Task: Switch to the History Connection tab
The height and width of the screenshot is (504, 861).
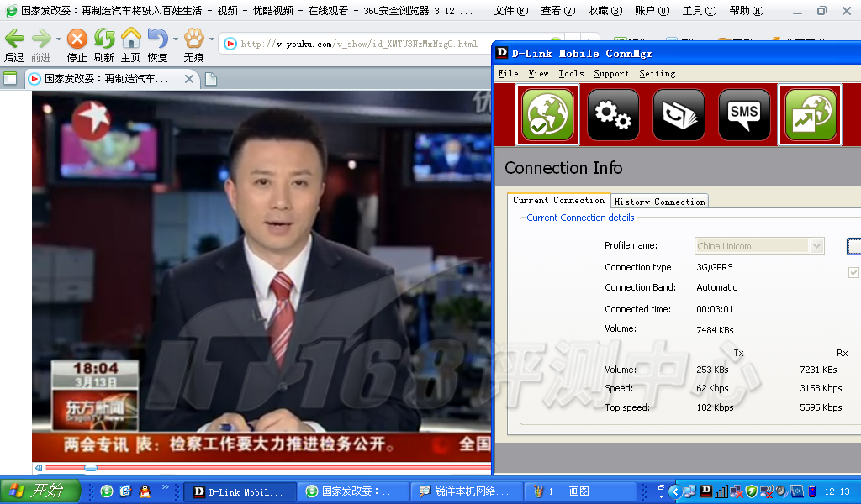Action: point(659,202)
